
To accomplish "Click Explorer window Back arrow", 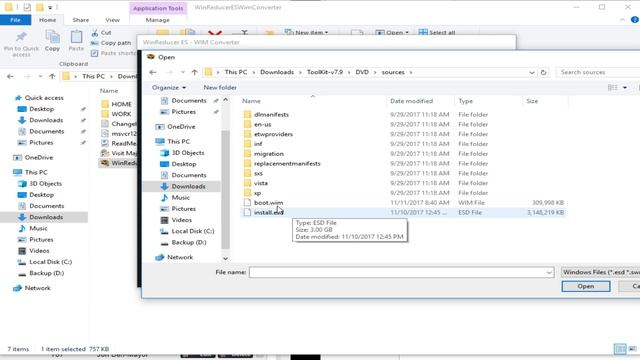I will coord(11,76).
